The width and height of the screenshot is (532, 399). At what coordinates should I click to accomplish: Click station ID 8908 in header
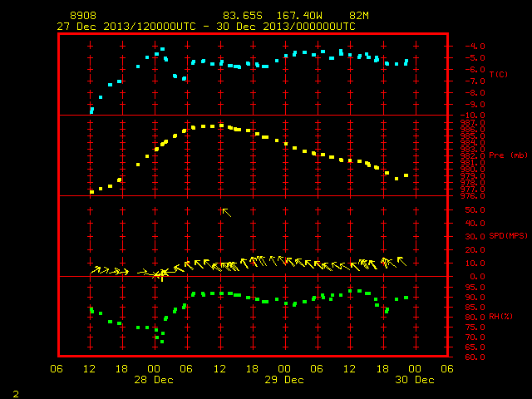pos(83,16)
